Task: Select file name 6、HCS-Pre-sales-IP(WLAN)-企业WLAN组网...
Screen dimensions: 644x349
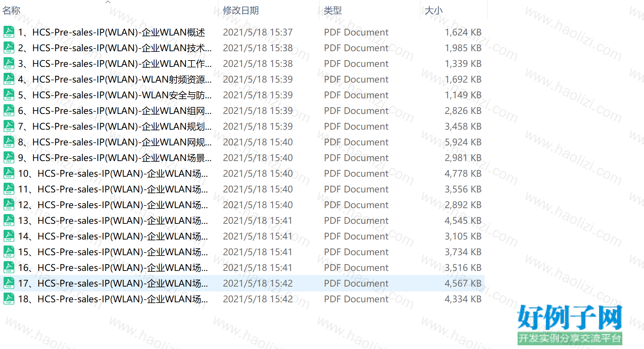Action: (x=115, y=111)
